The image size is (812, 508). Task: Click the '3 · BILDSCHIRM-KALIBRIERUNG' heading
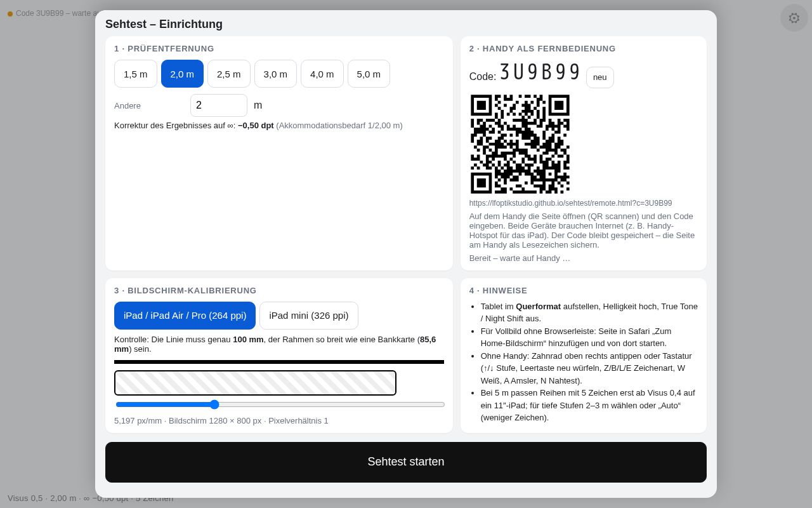[x=185, y=291]
